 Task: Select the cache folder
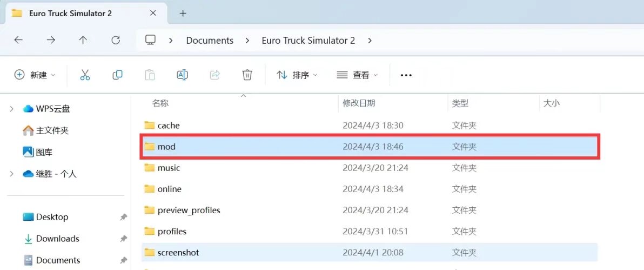(x=370, y=125)
